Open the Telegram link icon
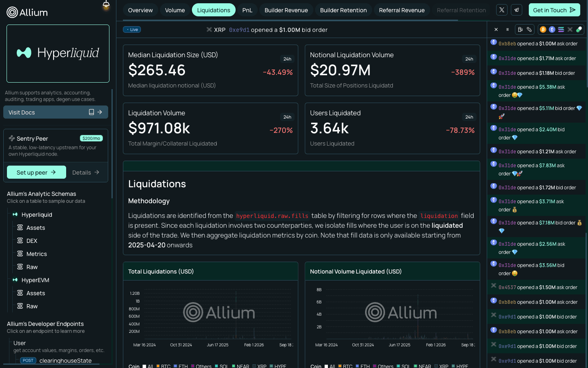This screenshot has height=368, width=588. (517, 10)
